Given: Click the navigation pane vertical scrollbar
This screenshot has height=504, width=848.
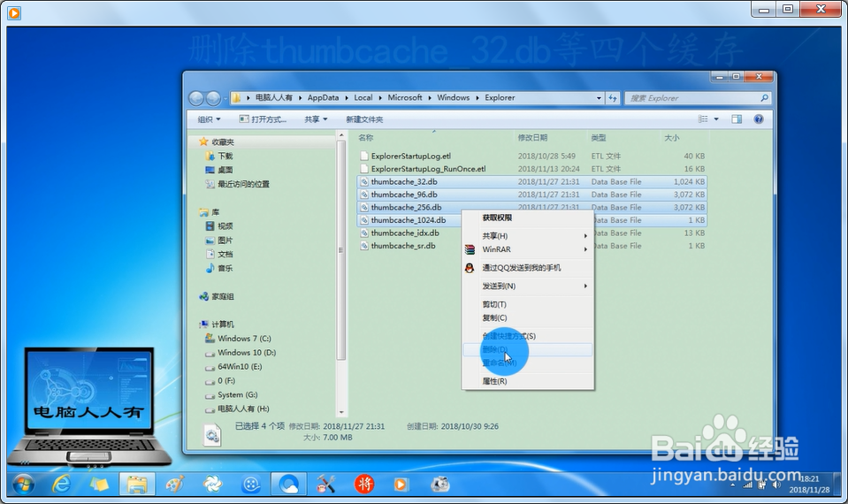Looking at the screenshot, I should (x=340, y=249).
